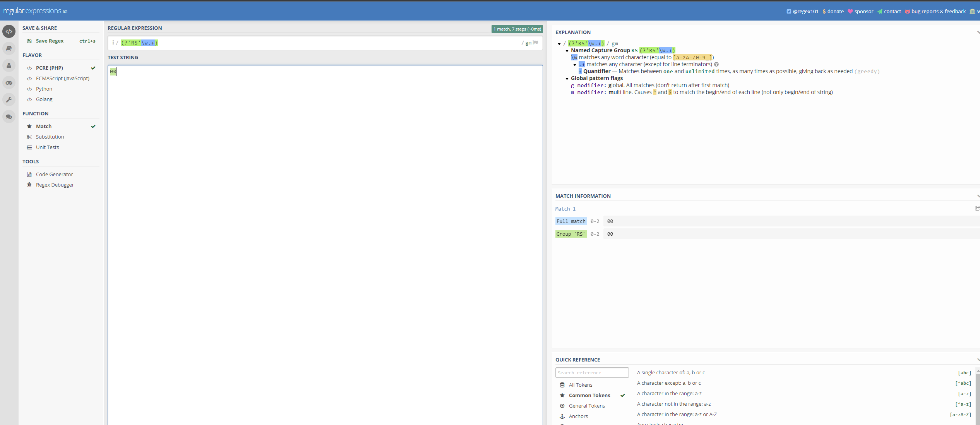Open the regex quiz gamepad icon
This screenshot has height=425, width=980.
[9, 83]
